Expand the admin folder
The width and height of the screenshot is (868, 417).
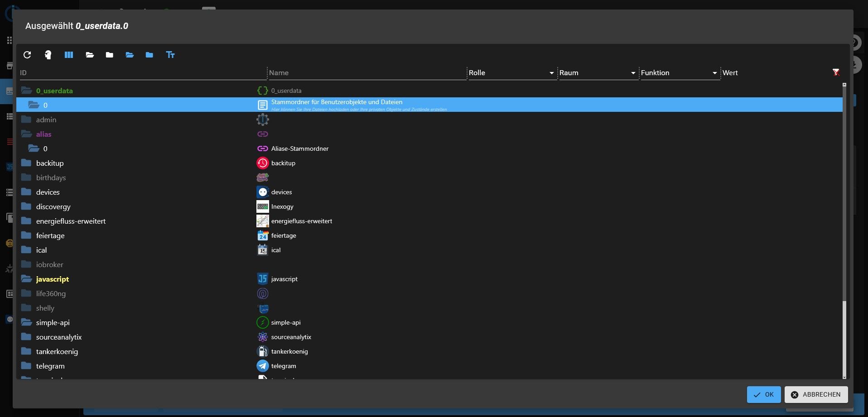(x=26, y=120)
